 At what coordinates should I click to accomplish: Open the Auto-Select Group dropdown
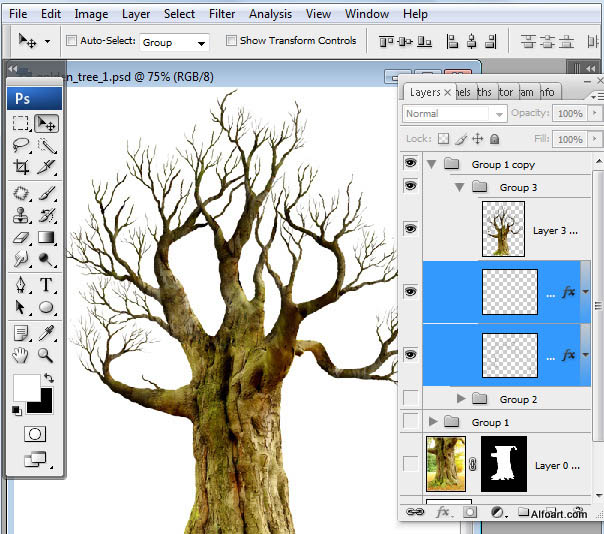click(174, 42)
